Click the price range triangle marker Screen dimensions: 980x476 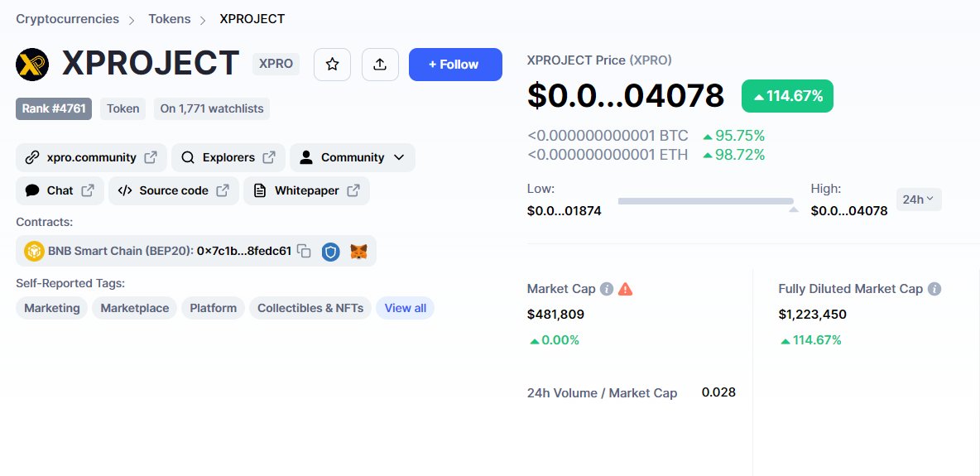(x=793, y=209)
